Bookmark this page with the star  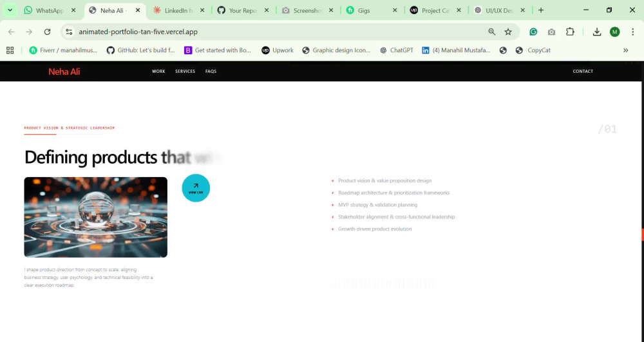[508, 32]
